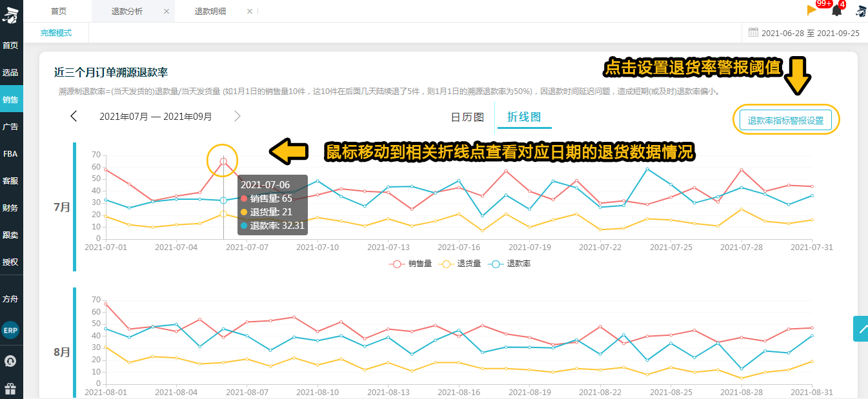Screen dimensions: 868x399
Task: Click the ERP circle icon
Action: [10, 330]
